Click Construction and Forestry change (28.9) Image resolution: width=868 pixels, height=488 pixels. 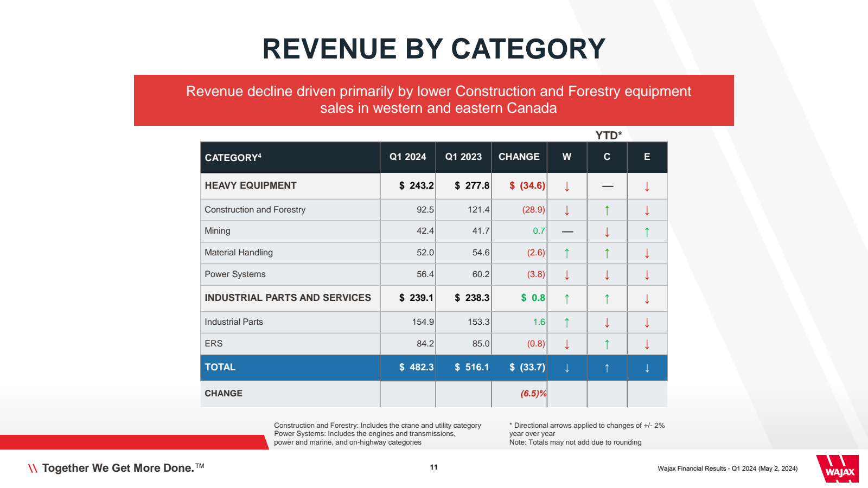click(x=534, y=210)
